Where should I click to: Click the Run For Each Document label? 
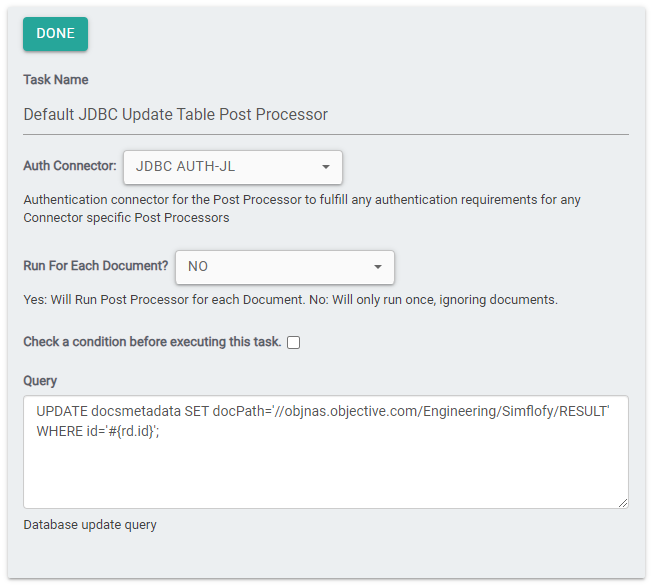[x=95, y=267]
